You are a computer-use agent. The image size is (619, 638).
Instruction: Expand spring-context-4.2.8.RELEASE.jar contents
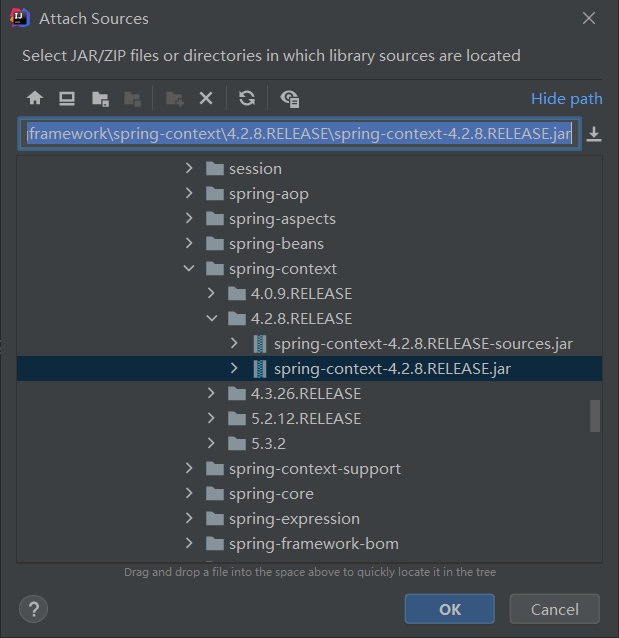[x=234, y=368]
